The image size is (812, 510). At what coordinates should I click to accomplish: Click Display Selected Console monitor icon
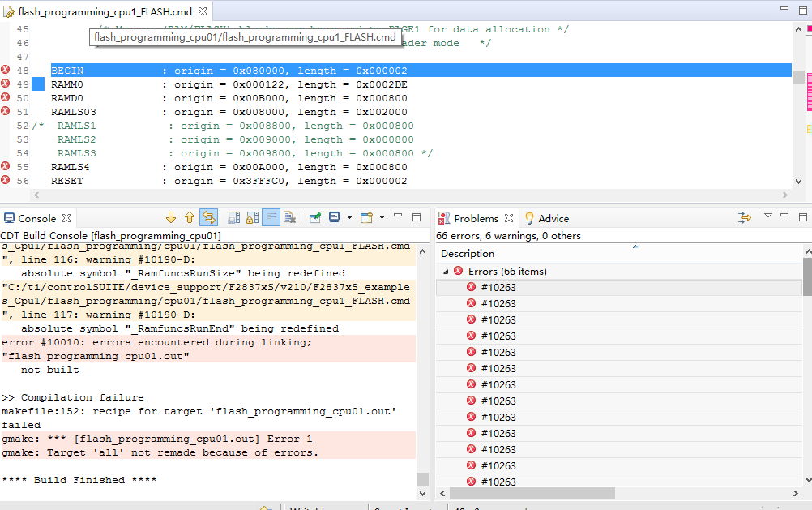click(x=335, y=217)
